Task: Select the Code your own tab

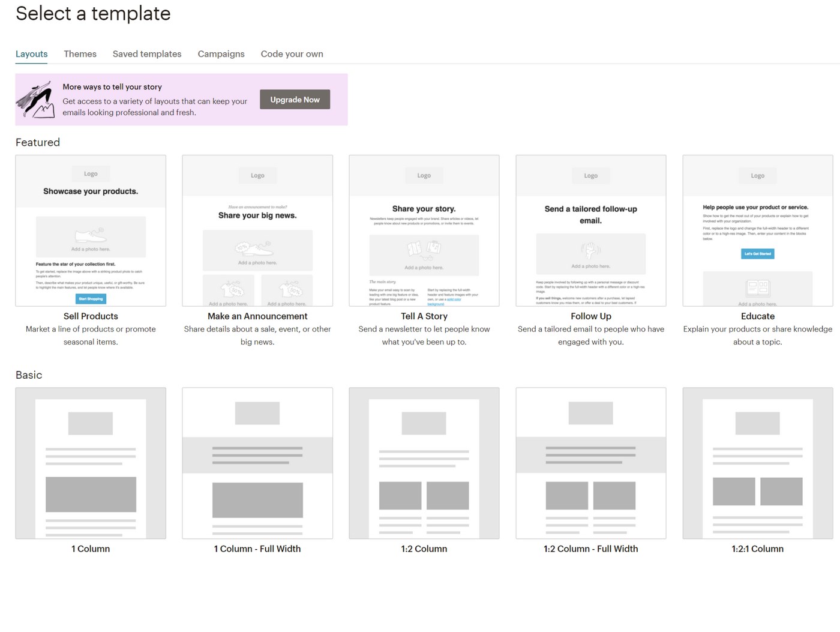Action: 292,54
